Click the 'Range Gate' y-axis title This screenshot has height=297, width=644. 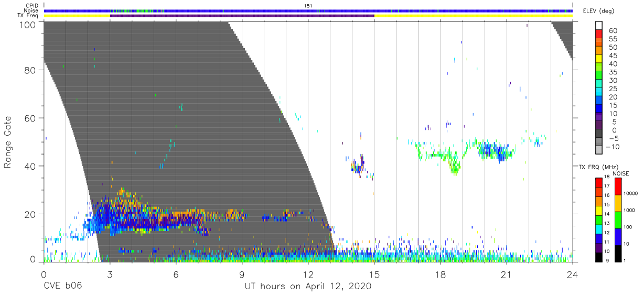[x=8, y=142]
